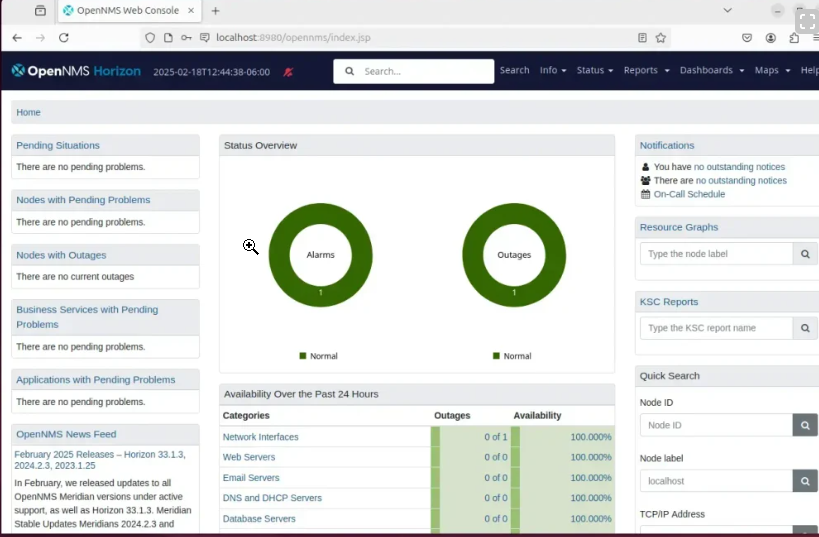Click Resource Graphs search magnifier button

(x=805, y=254)
